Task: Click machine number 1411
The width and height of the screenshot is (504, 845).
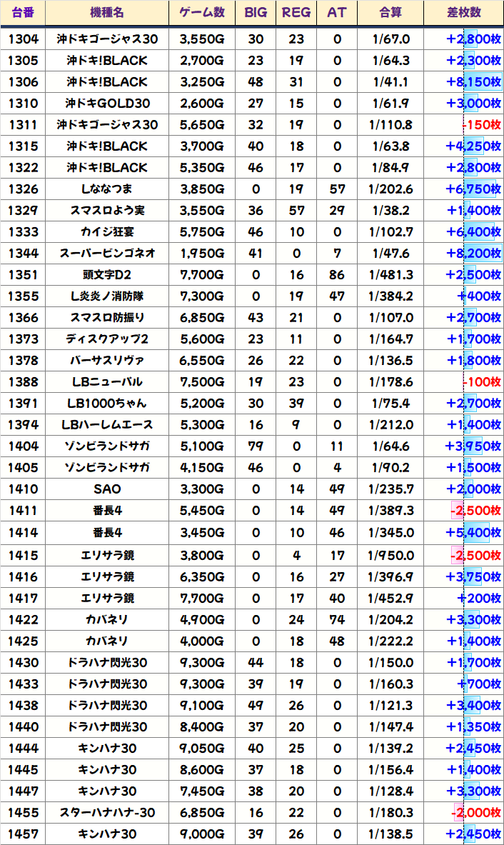Action: point(23,510)
